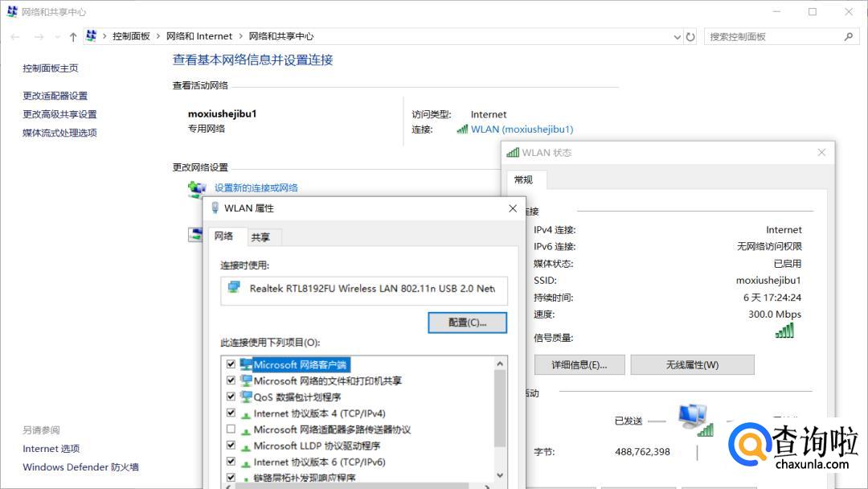Expand the chevron after 网络和 Internet breadcrumb
This screenshot has width=868, height=489.
tap(241, 36)
